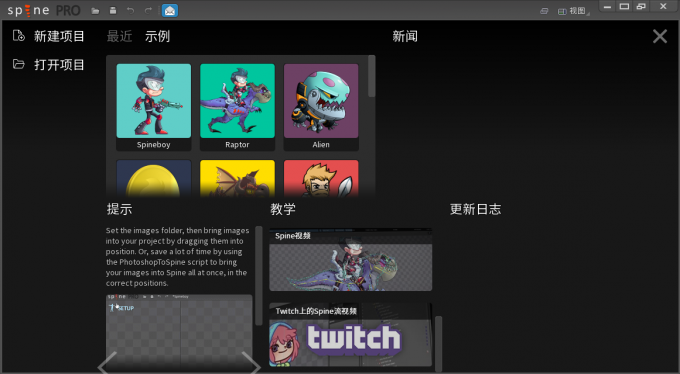Click the 提示 heading
680x374 pixels.
tap(119, 209)
